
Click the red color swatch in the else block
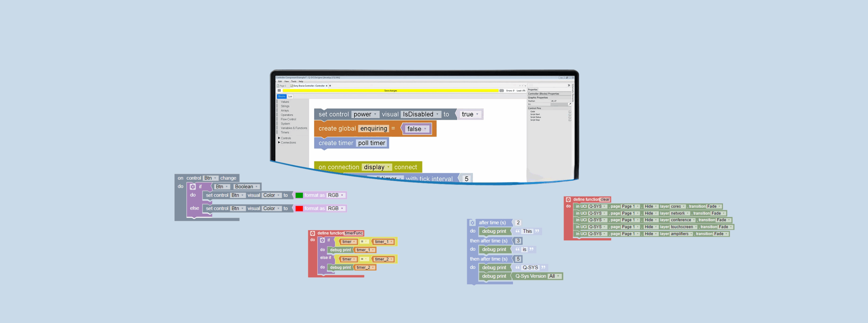pyautogui.click(x=299, y=208)
